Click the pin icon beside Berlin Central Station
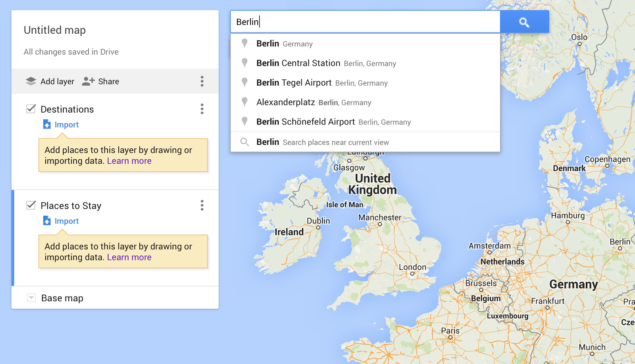This screenshot has width=635, height=364. tap(245, 63)
